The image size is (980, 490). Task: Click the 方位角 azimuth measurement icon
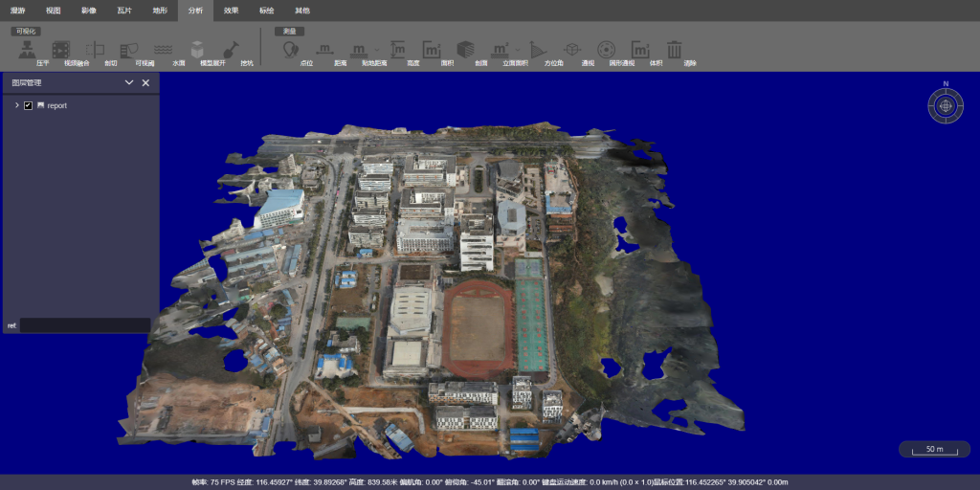[x=537, y=50]
